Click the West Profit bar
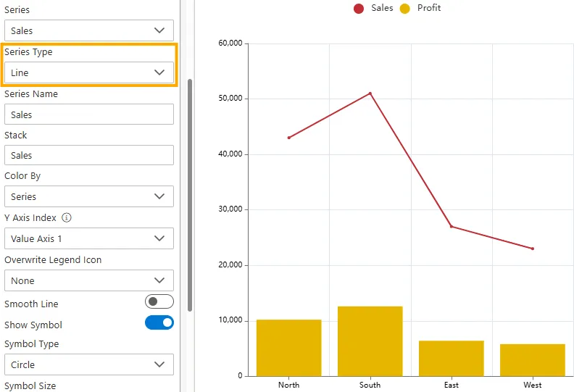Screen dimensions: 574x392 pos(533,359)
